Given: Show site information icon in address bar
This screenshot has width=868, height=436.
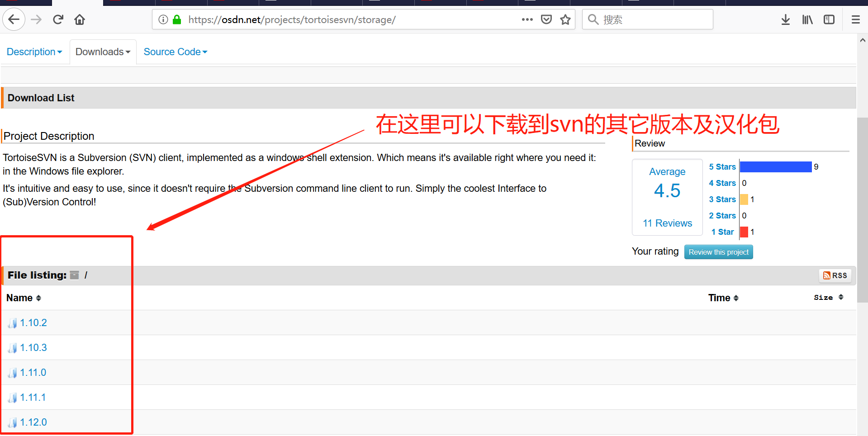Looking at the screenshot, I should 163,19.
